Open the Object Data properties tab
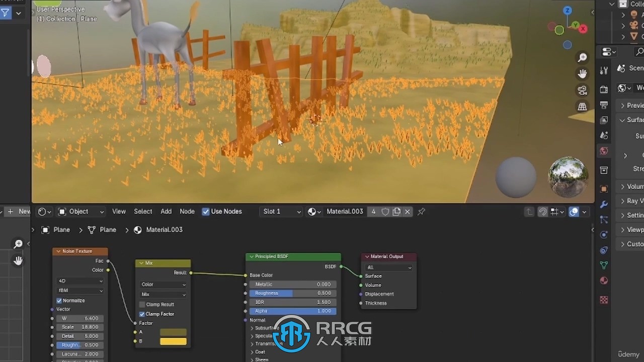The width and height of the screenshot is (644, 362). [x=604, y=265]
